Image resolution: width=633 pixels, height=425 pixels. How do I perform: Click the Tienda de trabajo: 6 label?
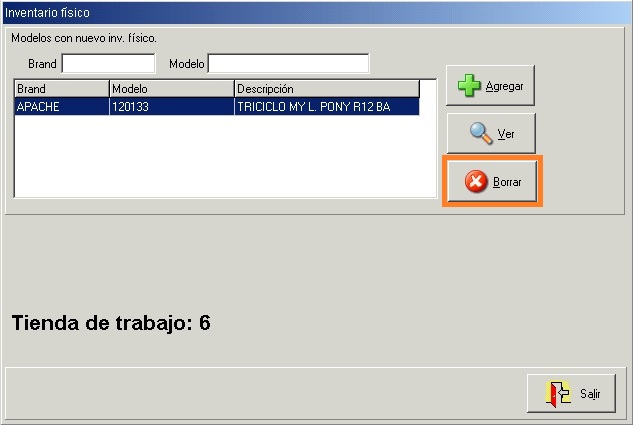111,323
